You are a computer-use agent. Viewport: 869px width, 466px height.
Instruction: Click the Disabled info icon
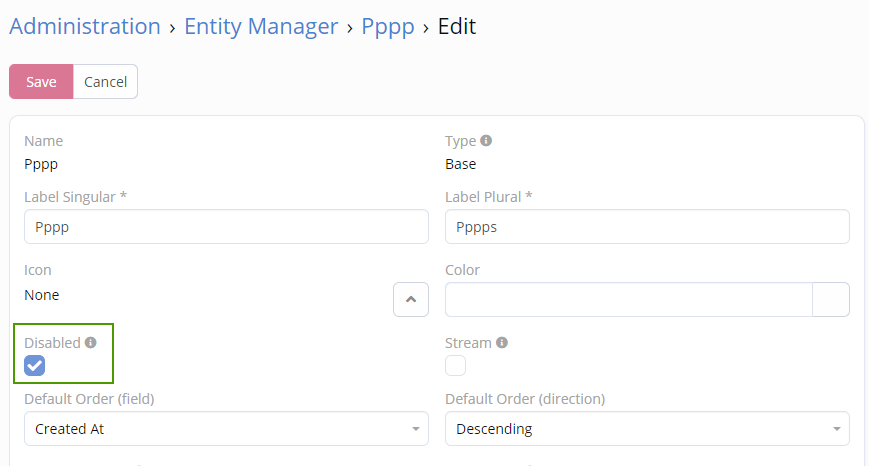coord(91,342)
